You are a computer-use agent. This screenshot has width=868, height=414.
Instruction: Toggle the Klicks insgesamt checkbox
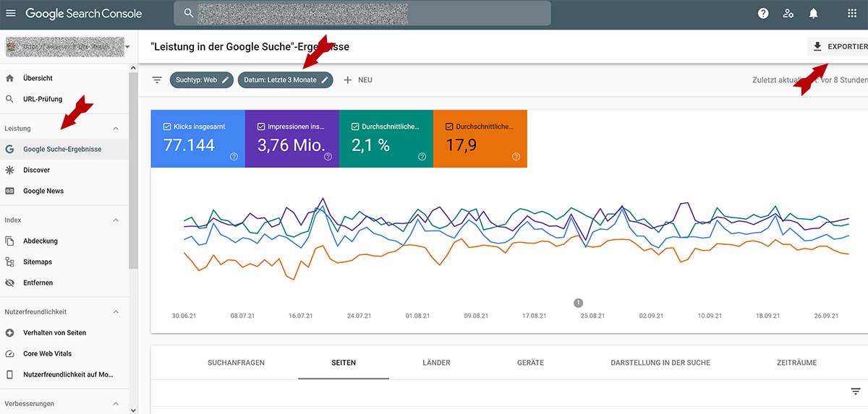click(167, 126)
